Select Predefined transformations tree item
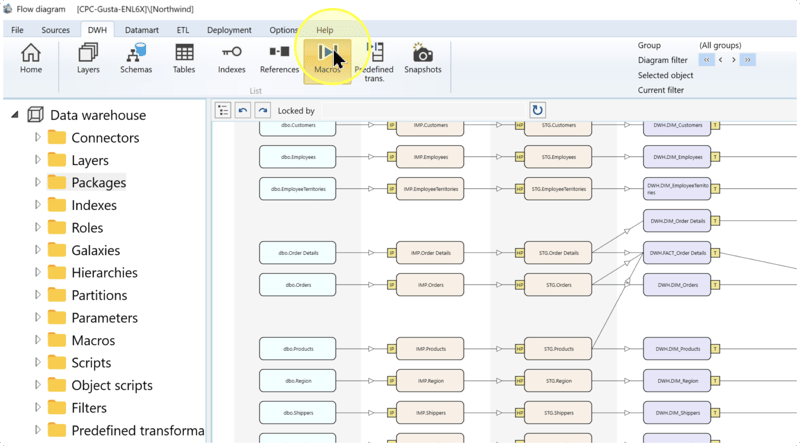The height and width of the screenshot is (446, 800). click(x=138, y=430)
